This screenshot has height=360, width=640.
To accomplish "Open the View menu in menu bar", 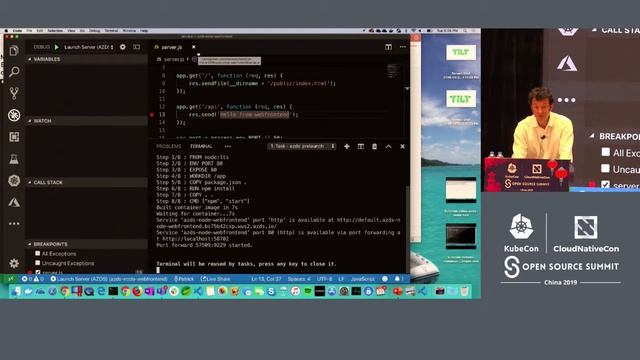I will coord(71,31).
